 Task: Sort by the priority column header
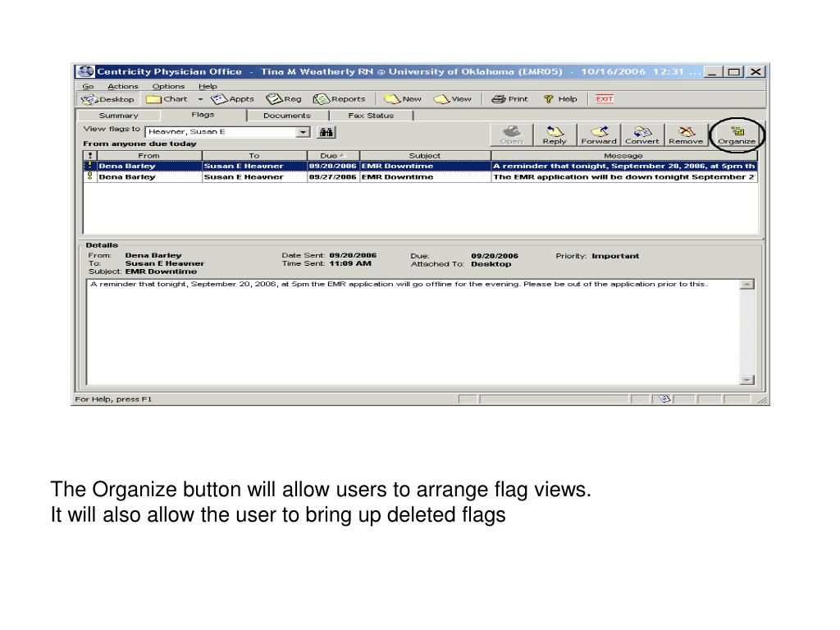(x=90, y=155)
